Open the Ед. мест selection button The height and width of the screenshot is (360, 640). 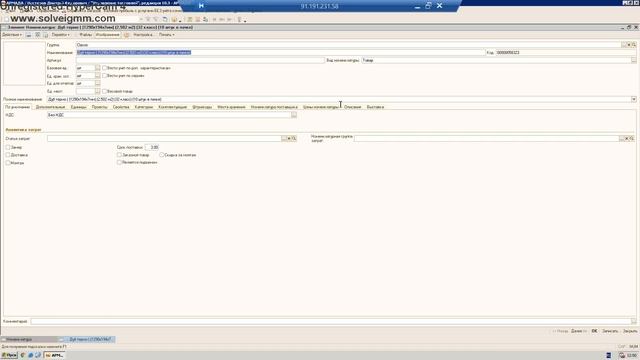(98, 91)
